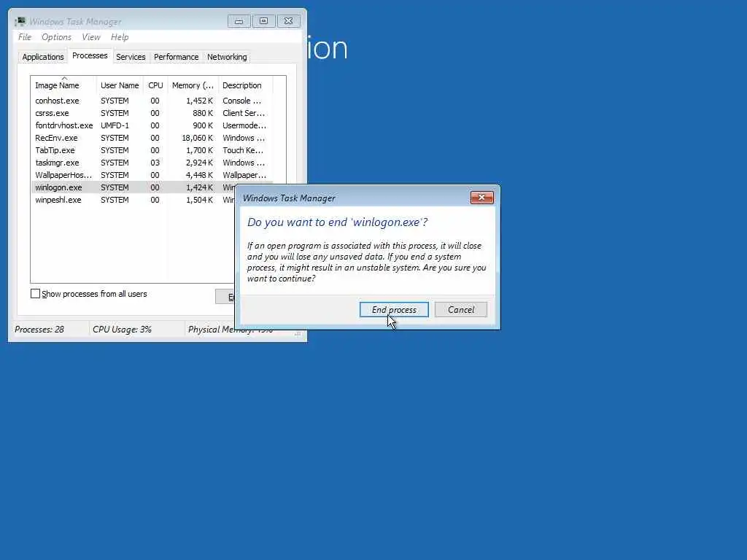Select the RecEnv.exe process

[x=152, y=138]
